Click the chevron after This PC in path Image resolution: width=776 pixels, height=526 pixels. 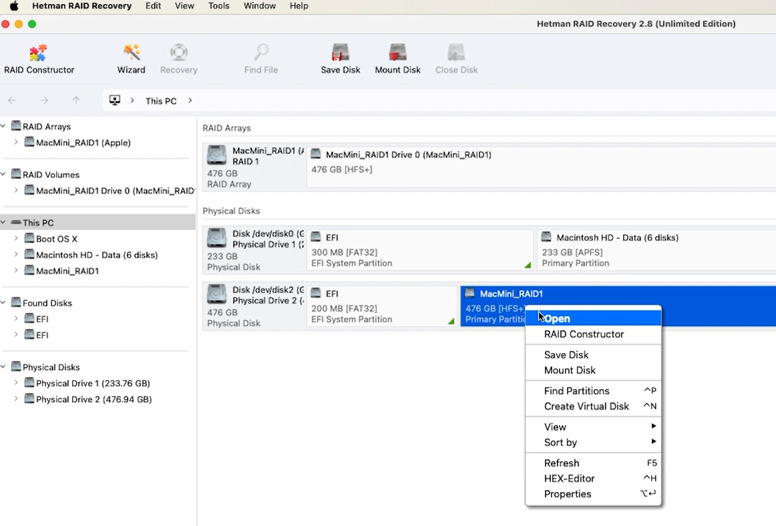[x=190, y=100]
